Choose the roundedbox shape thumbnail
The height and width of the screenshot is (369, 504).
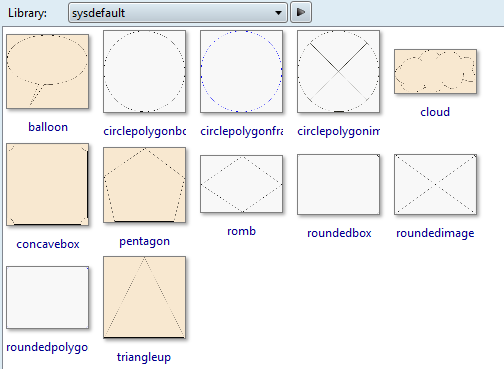coord(338,184)
